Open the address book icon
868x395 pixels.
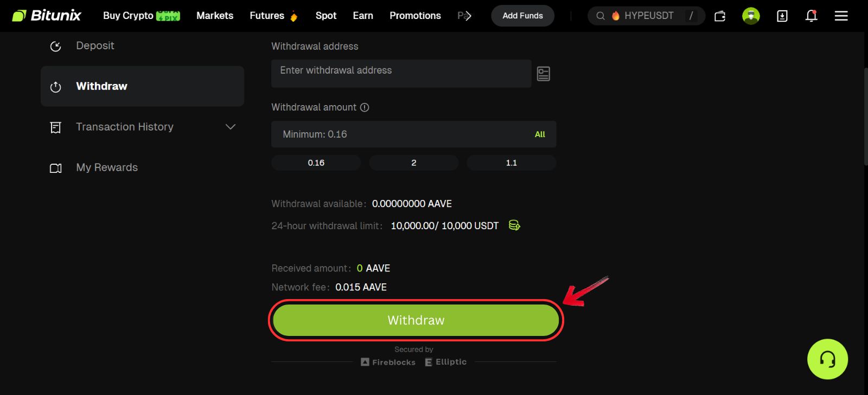(x=543, y=74)
